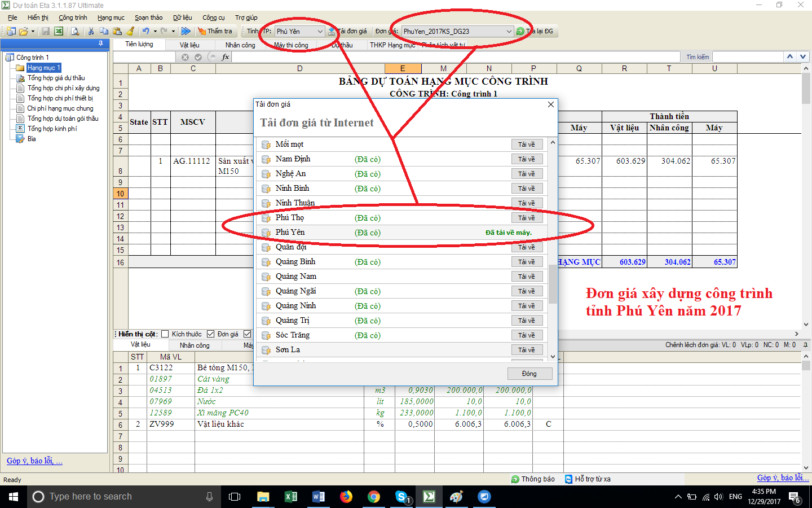Open Print Preview from the toolbar
This screenshot has width=812, height=508.
[x=75, y=32]
